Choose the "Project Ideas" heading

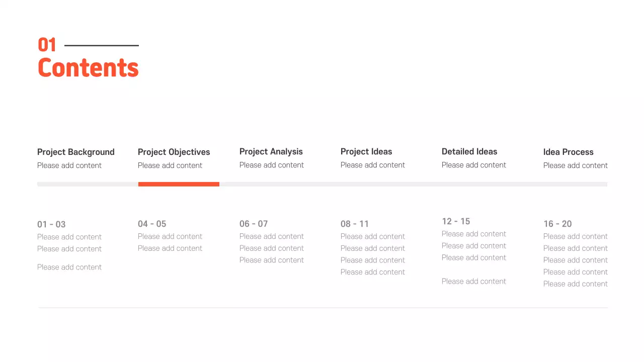click(x=366, y=151)
